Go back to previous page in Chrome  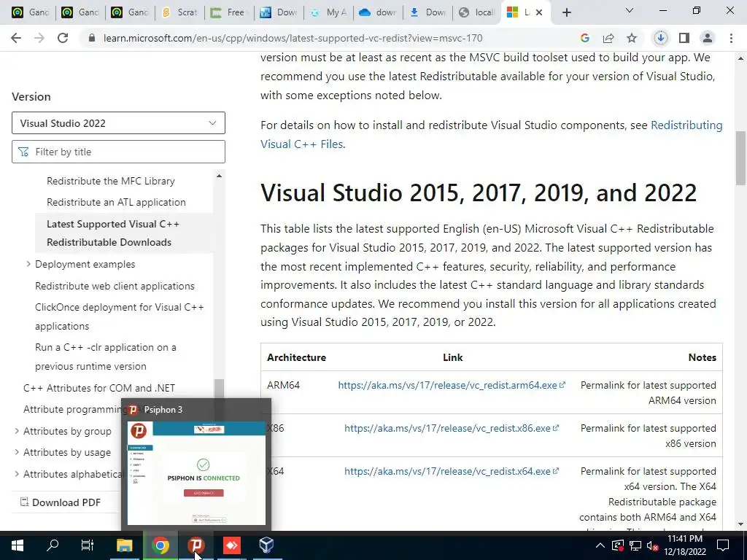click(16, 38)
